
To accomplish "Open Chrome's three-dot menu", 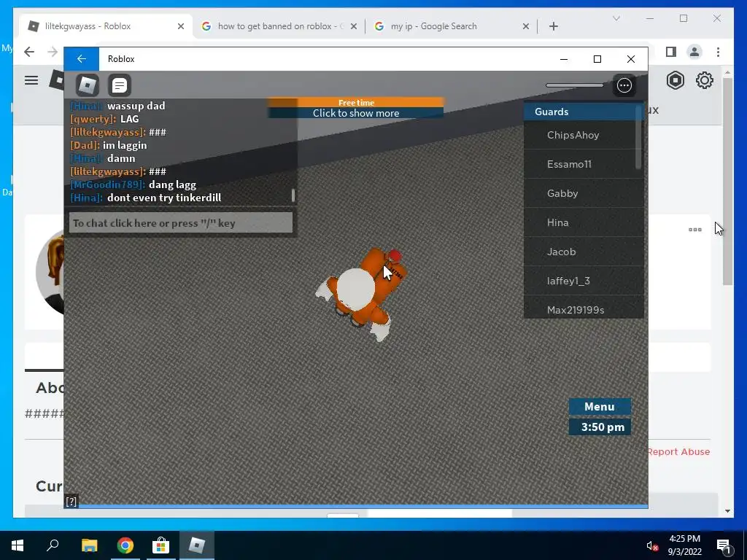I will 718,52.
